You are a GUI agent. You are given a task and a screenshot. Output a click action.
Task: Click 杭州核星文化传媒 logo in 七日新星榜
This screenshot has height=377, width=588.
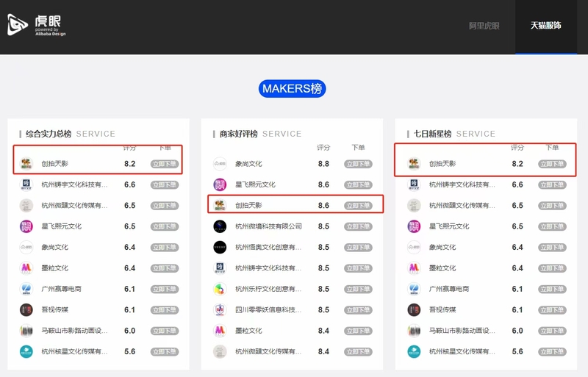[414, 351]
